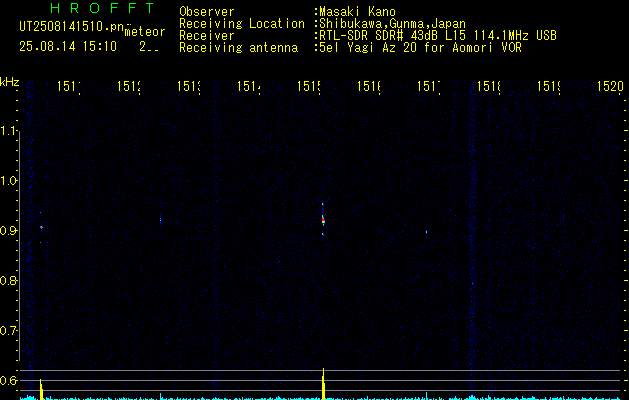Click the kHz axis unit label
The image size is (629, 400).
click(x=9, y=82)
